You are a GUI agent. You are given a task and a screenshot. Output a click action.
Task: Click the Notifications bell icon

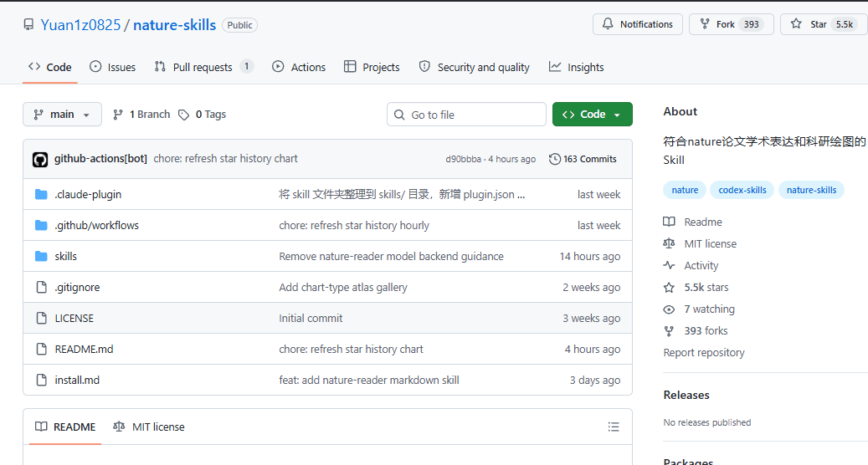tap(608, 23)
